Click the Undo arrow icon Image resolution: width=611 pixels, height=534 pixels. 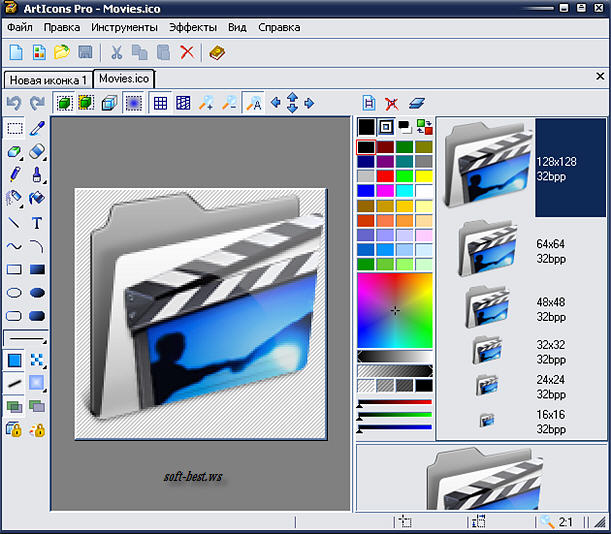(x=13, y=103)
